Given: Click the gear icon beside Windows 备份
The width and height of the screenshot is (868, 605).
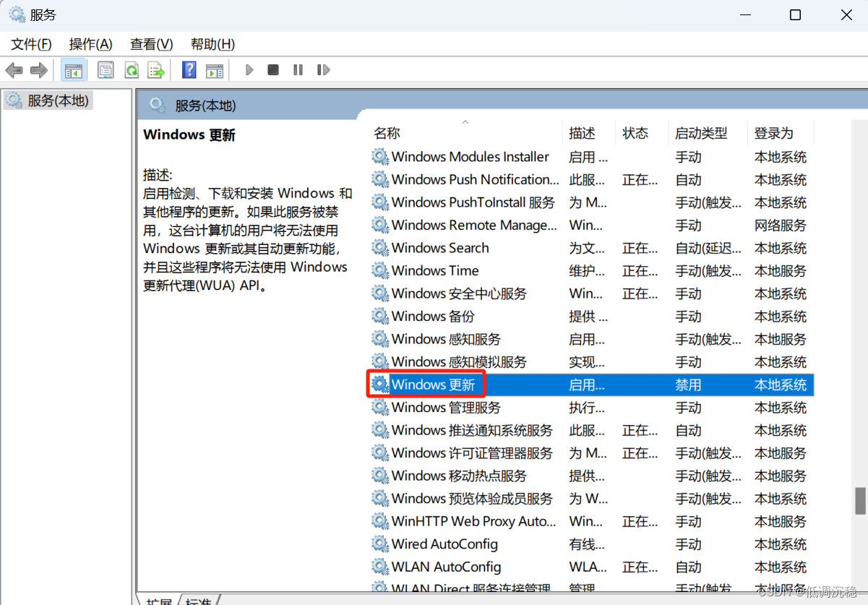Looking at the screenshot, I should click(x=380, y=317).
